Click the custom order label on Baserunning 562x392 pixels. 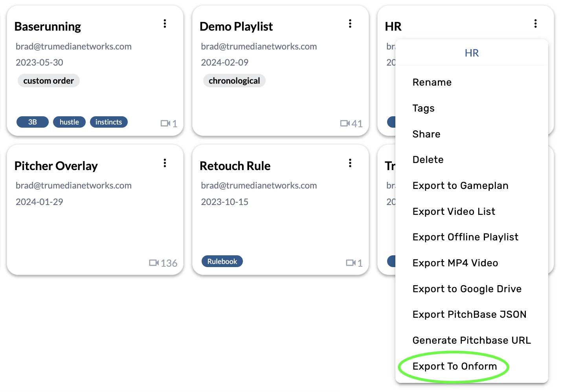click(x=48, y=81)
